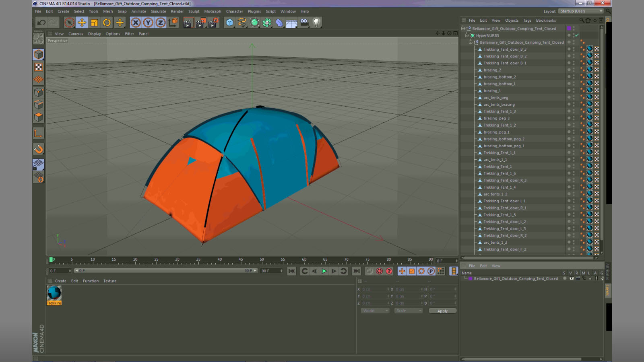Image resolution: width=644 pixels, height=362 pixels.
Task: Activate the Move tool in top toolbar
Action: [82, 23]
